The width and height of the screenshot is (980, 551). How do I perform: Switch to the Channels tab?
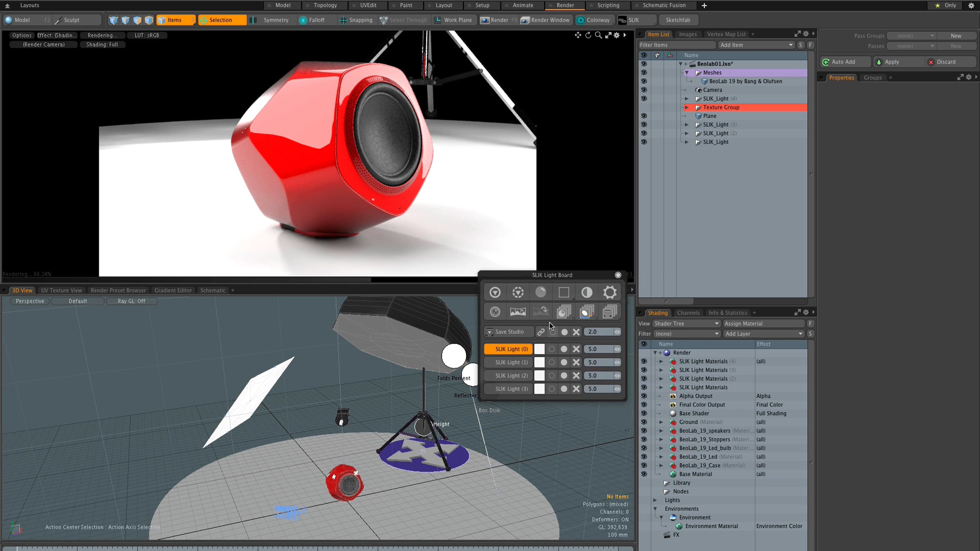(x=688, y=313)
